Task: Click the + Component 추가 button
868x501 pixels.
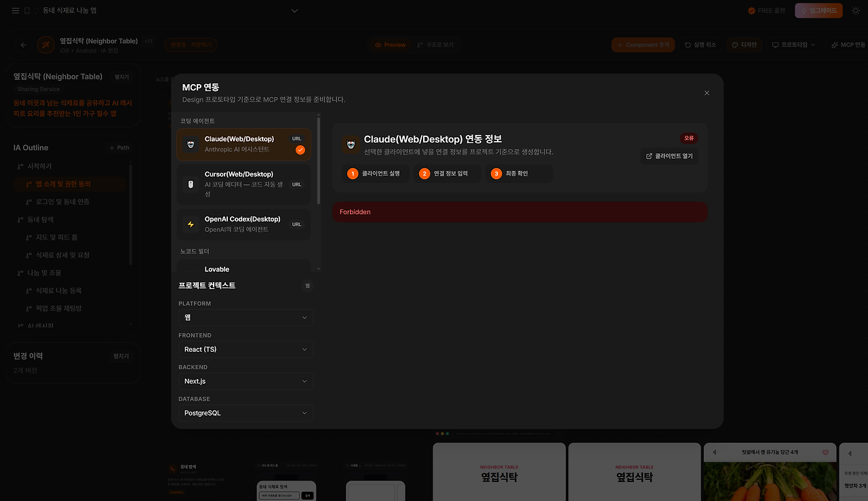Action: click(643, 45)
